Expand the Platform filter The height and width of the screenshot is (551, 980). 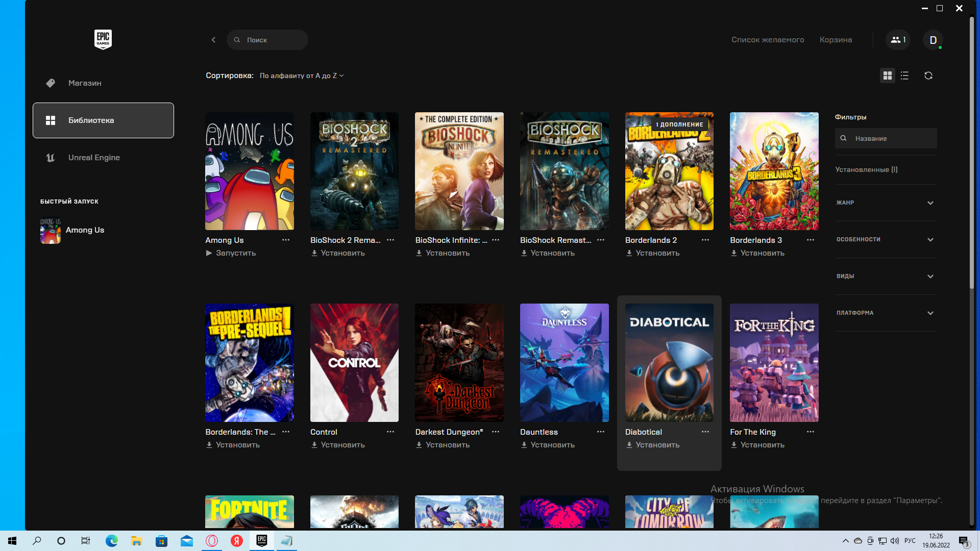point(886,313)
